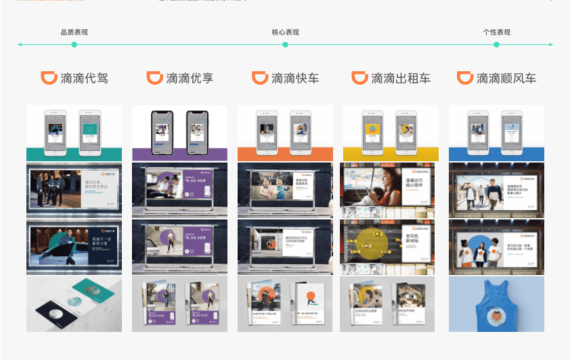
Task: Open 滴滴快车 billboard showing two children
Action: point(285,190)
